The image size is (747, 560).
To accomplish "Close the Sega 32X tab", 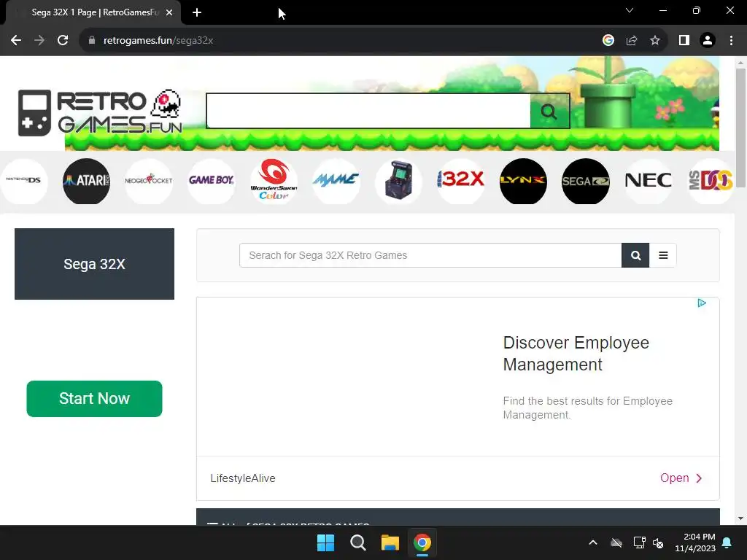I will tap(169, 12).
